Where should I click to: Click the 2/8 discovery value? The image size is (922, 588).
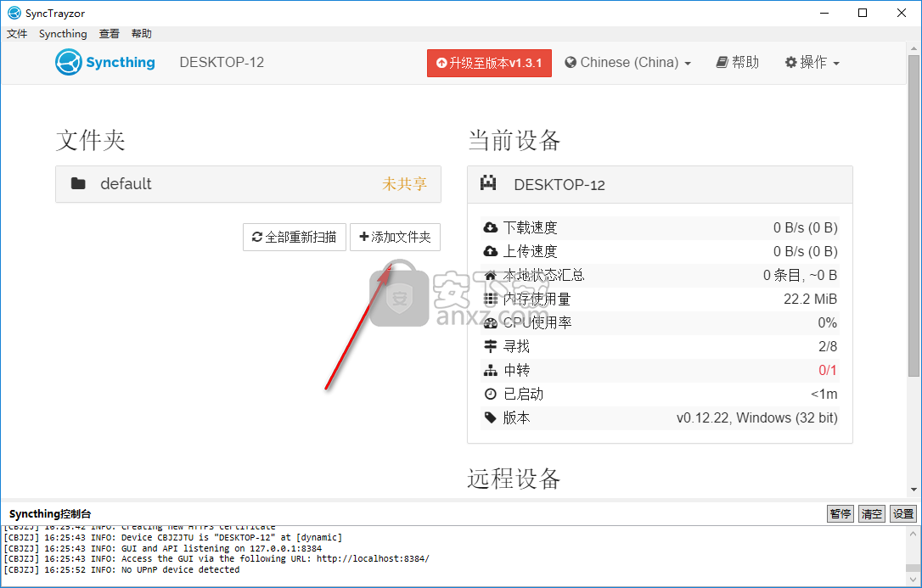827,346
